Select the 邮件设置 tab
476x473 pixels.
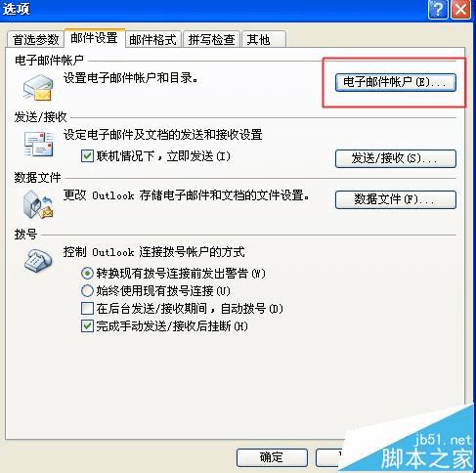tap(94, 38)
